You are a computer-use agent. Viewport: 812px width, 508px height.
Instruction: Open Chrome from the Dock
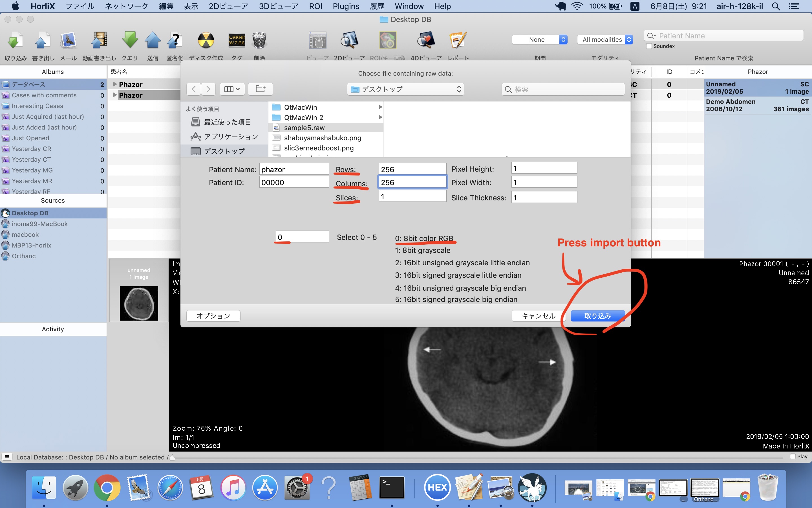(107, 487)
